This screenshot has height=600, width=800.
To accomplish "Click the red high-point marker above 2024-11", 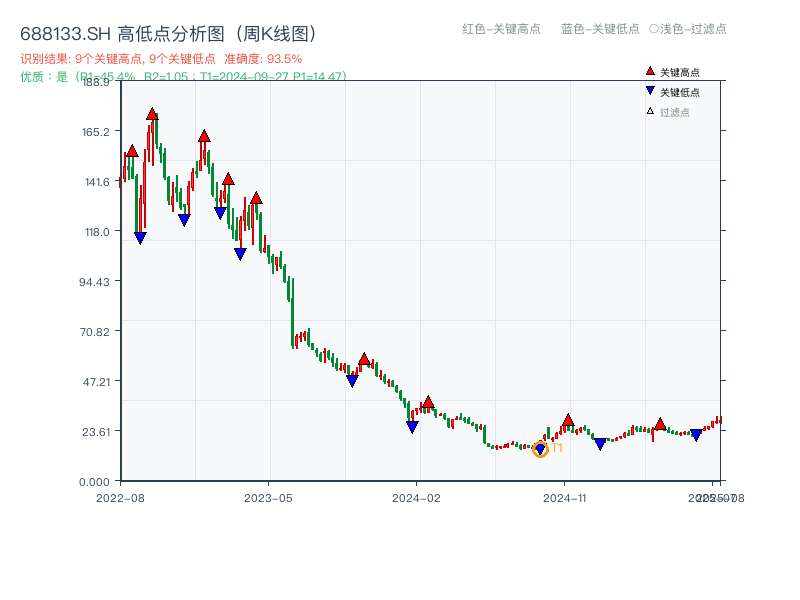I will point(568,421).
